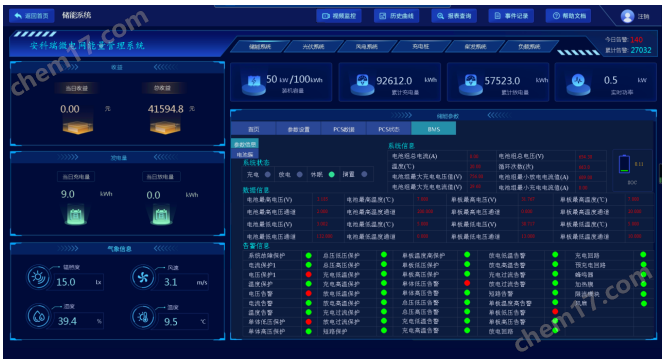Image resolution: width=664 pixels, height=363 pixels.
Task: Select the BMS sub-tab
Action: [434, 129]
